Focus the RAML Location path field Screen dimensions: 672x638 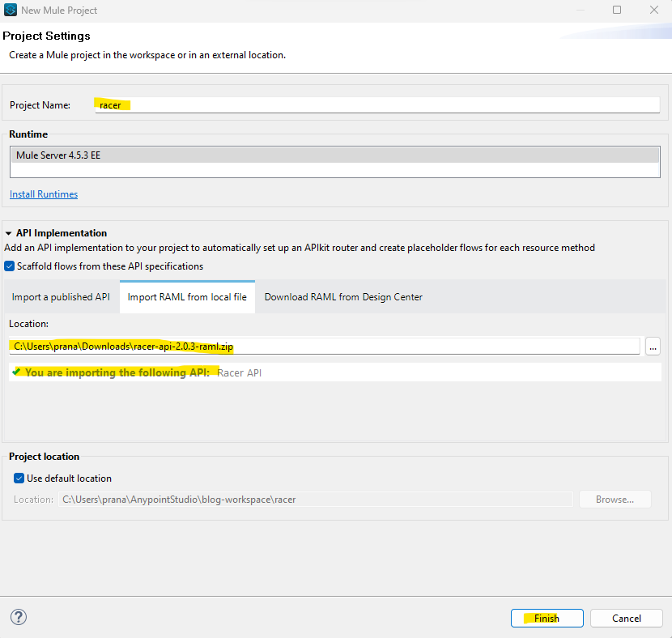(324, 347)
